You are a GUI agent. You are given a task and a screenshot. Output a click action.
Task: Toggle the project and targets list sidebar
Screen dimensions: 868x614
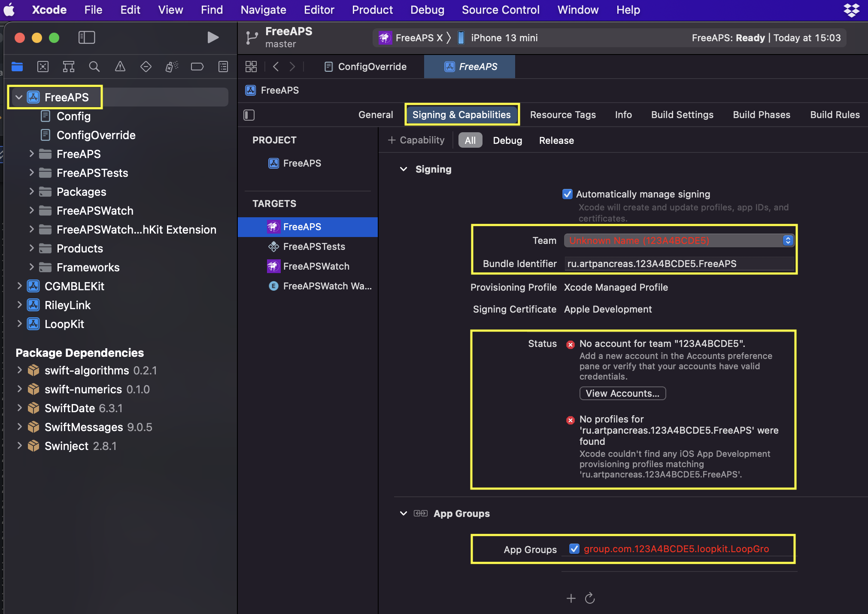point(249,115)
